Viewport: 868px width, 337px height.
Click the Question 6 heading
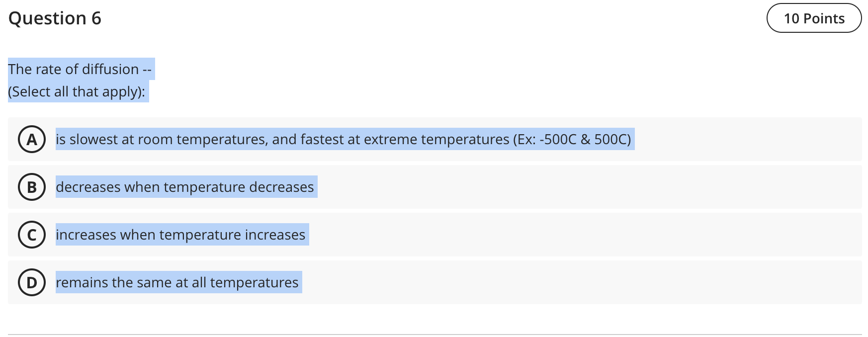click(55, 18)
